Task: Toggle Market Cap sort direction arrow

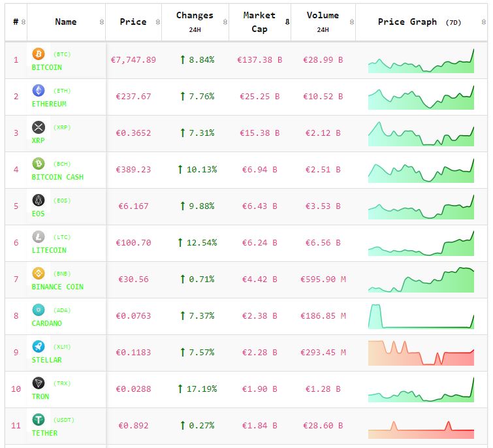Action: pos(287,22)
